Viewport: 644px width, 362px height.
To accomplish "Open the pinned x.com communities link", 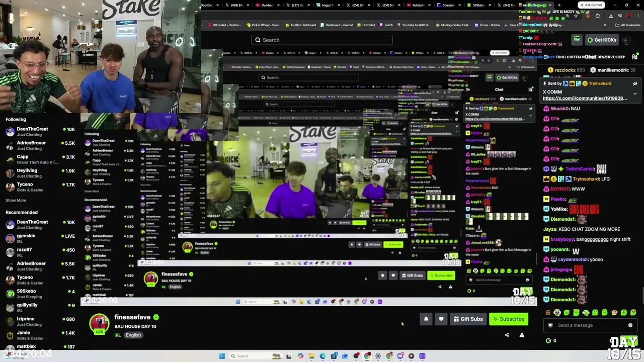I will 585,99.
